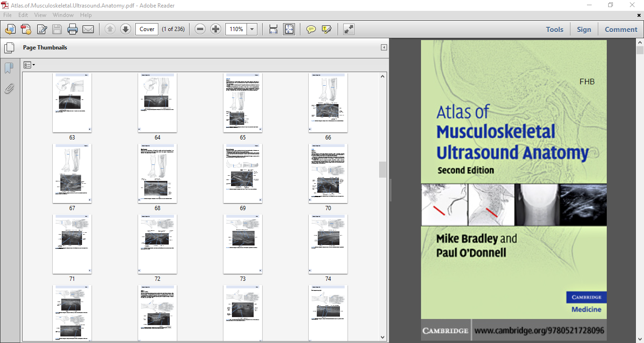The width and height of the screenshot is (644, 343).
Task: Select the page 70 thumbnail
Action: pyautogui.click(x=328, y=173)
